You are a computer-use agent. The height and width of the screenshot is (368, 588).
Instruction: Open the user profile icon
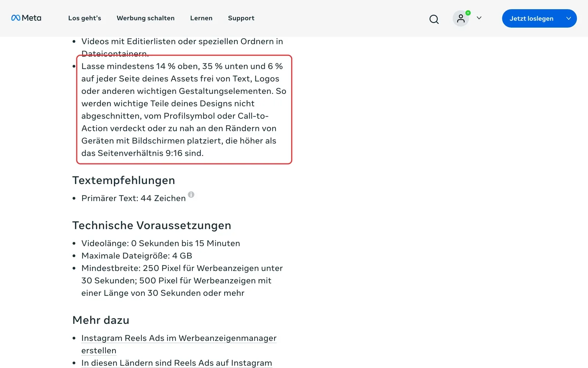point(461,18)
